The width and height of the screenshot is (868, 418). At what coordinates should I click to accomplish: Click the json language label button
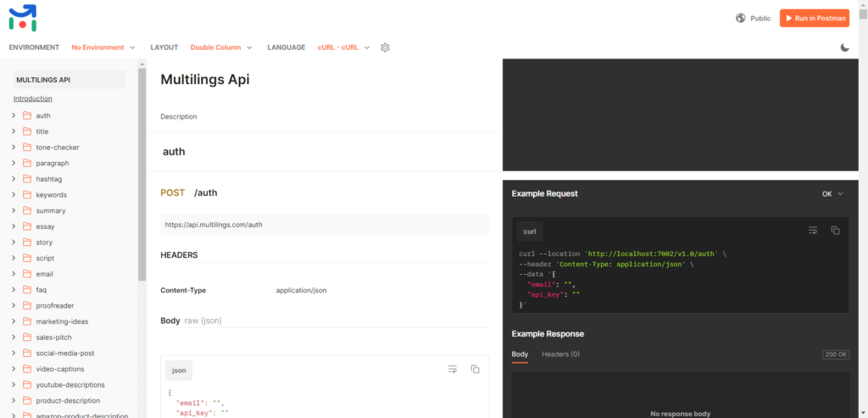pos(179,371)
